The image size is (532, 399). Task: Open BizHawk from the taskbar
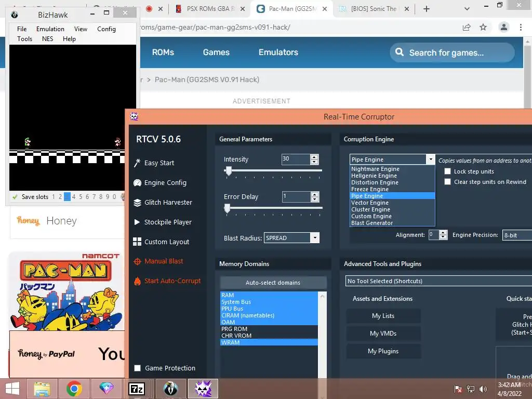pyautogui.click(x=170, y=389)
